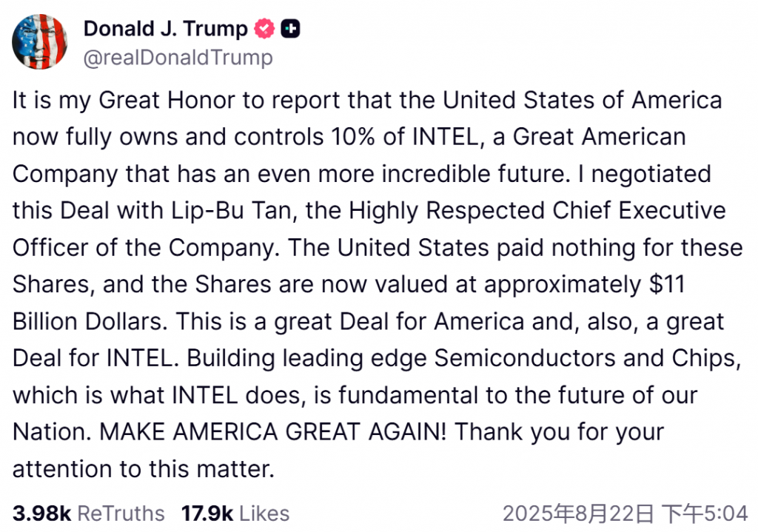Click the words "Semiconductors and Chips"
The height and width of the screenshot is (532, 758).
(587, 358)
